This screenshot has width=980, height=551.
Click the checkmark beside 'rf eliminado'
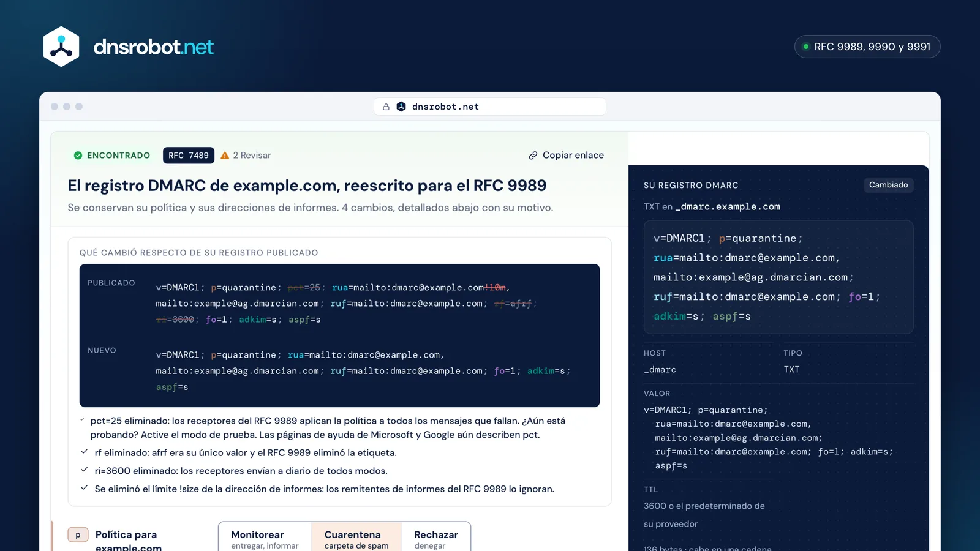pyautogui.click(x=85, y=452)
